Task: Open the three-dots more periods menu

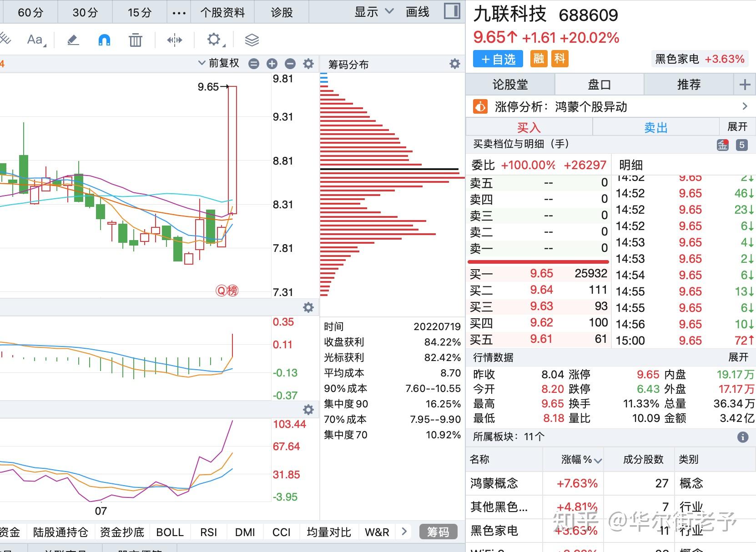Action: (179, 13)
